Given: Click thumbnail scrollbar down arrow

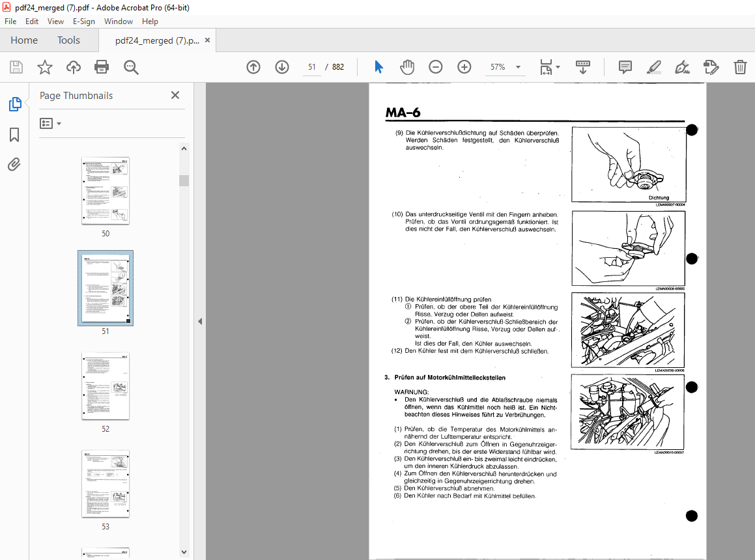Looking at the screenshot, I should pos(184,552).
